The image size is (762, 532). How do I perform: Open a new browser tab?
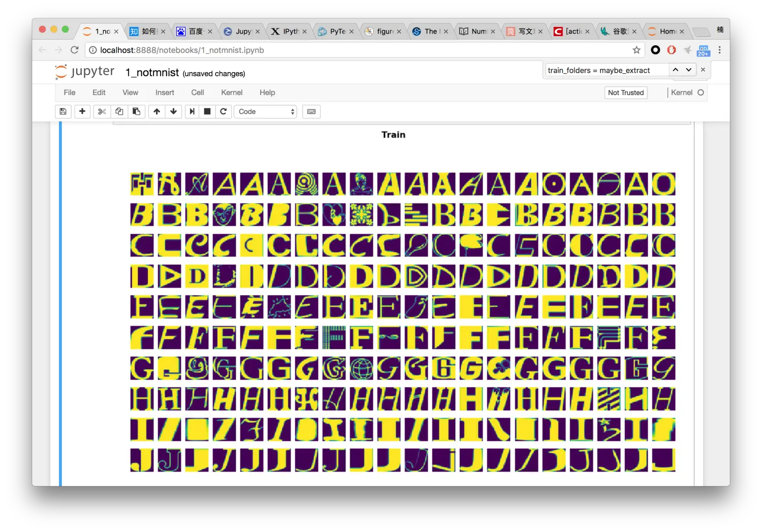(x=702, y=32)
